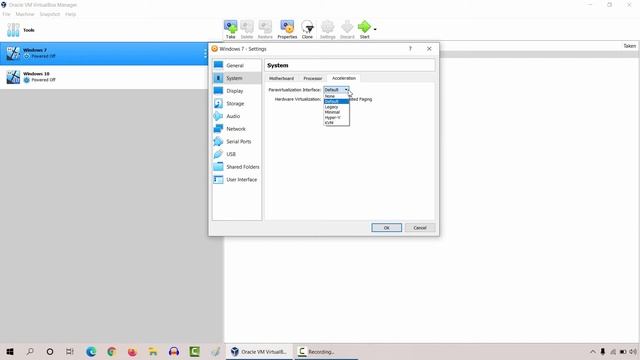Click the Discard toolbar icon
Screen dimensions: 640x360
[x=347, y=27]
